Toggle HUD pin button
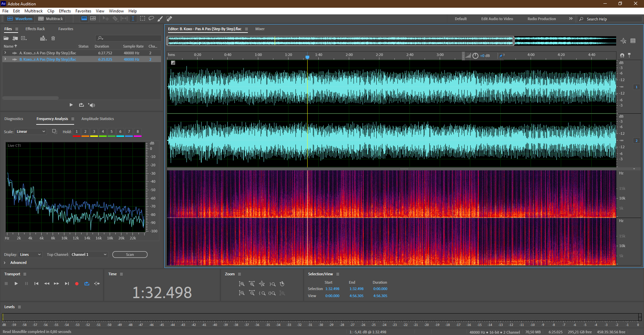 [x=501, y=56]
